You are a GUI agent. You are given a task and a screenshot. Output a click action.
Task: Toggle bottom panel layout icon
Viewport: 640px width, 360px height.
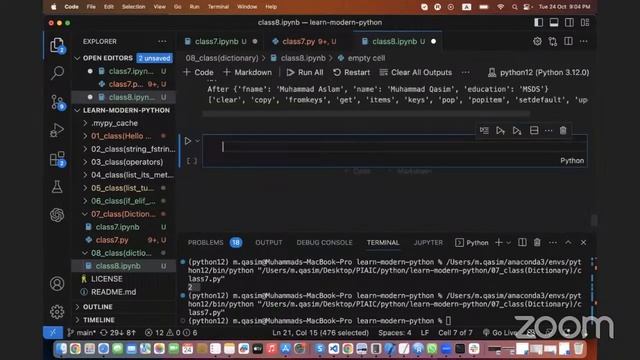[553, 22]
